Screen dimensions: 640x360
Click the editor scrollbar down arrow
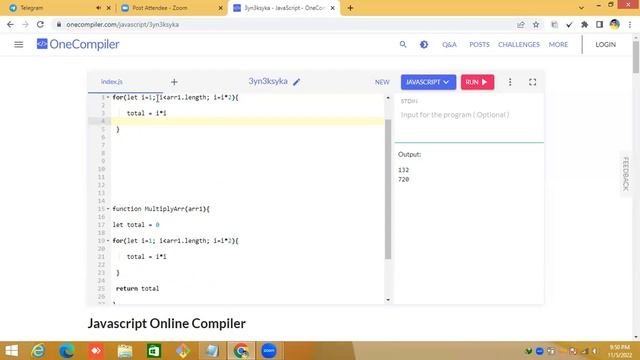388,300
